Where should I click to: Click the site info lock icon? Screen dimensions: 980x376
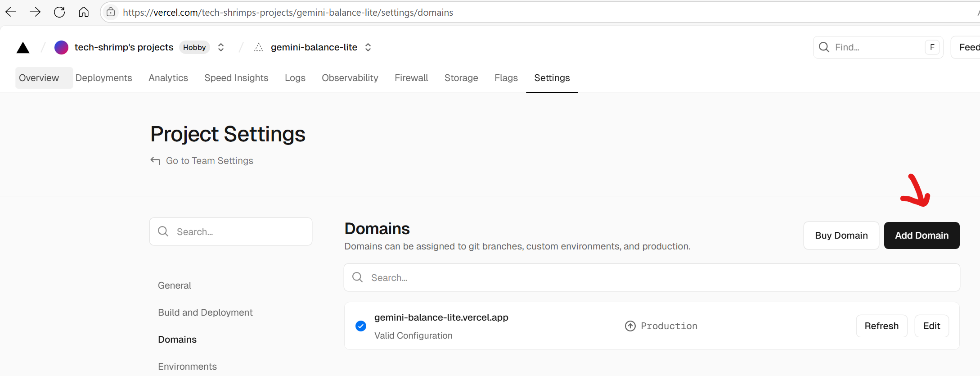click(111, 12)
